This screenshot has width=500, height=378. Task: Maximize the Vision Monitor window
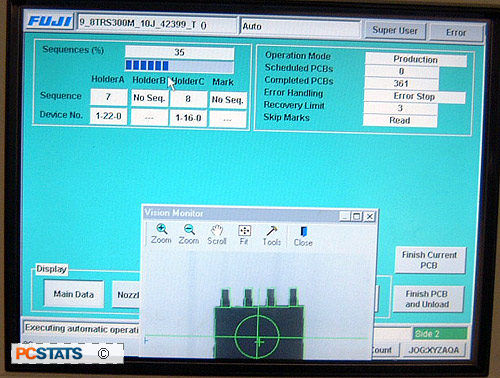coord(357,216)
